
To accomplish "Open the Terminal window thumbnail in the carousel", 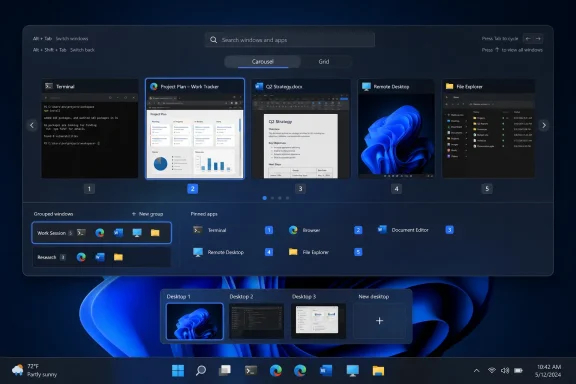I will (90, 129).
